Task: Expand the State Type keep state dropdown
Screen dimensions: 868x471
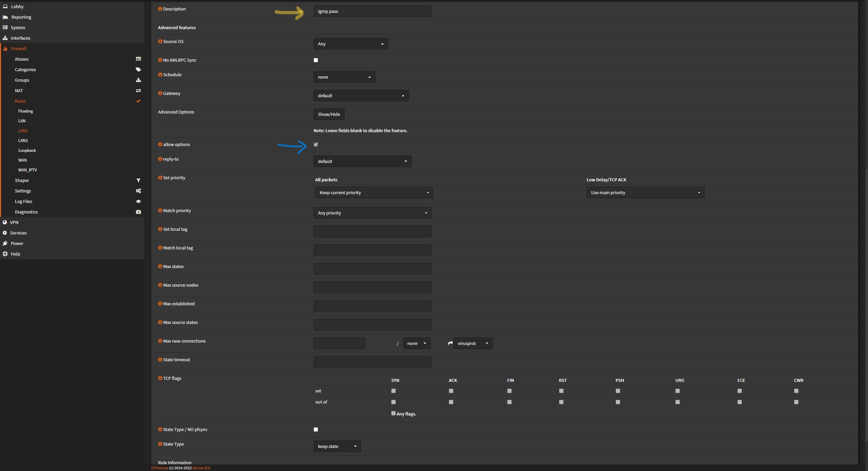Action: (337, 446)
